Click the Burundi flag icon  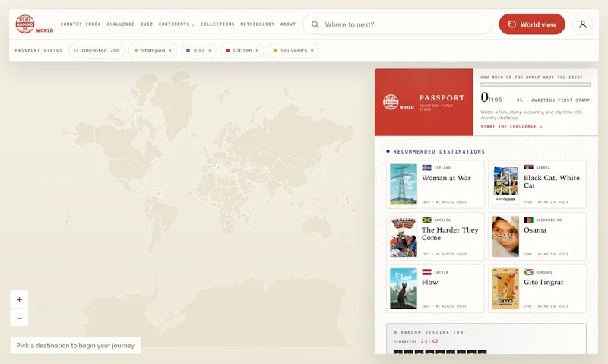(x=528, y=272)
